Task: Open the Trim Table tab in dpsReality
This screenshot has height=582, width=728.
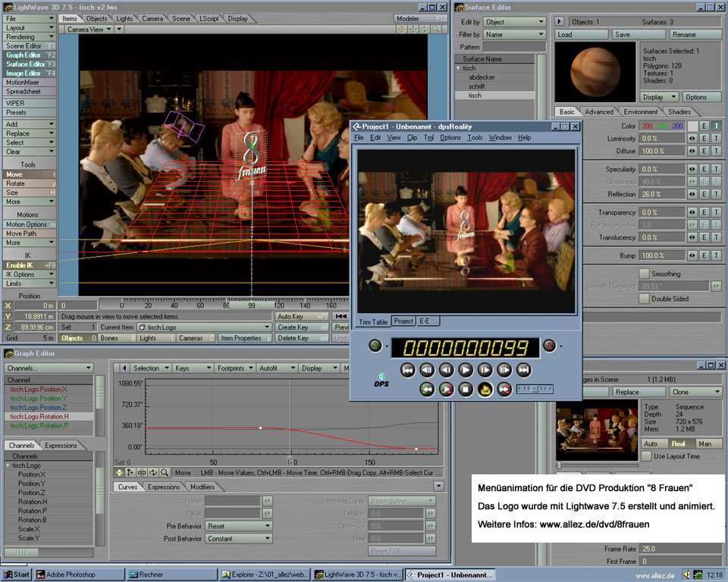Action: [373, 321]
